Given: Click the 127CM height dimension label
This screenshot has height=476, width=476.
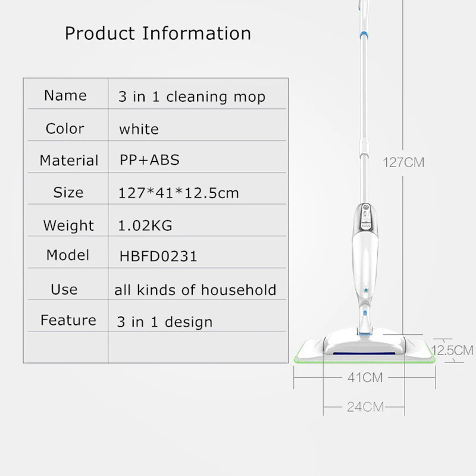Looking at the screenshot, I should [403, 162].
